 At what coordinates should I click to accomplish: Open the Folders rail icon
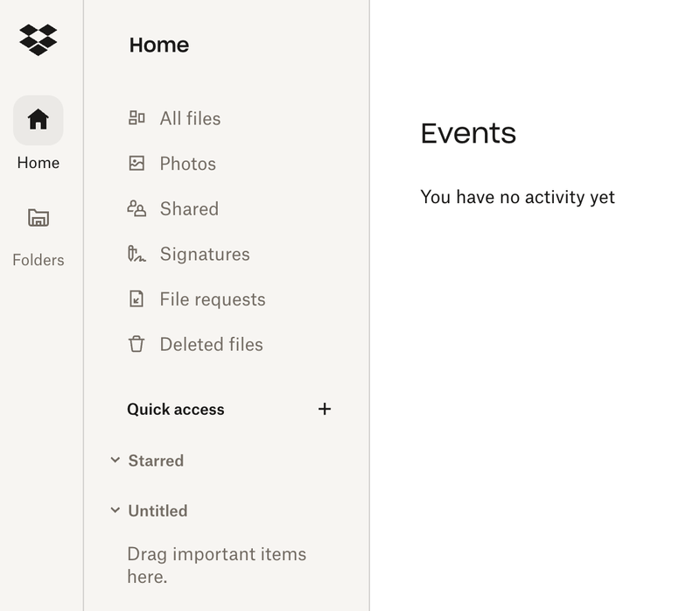pos(38,217)
